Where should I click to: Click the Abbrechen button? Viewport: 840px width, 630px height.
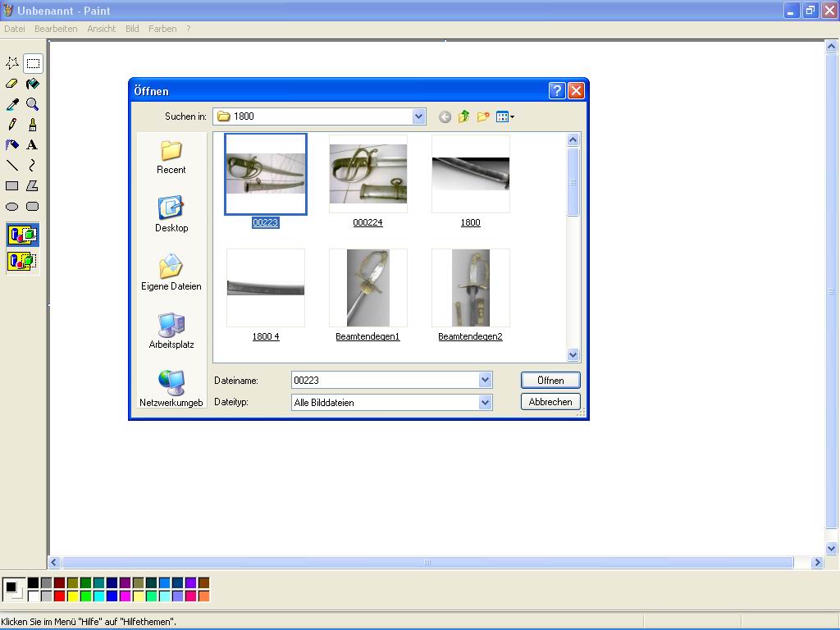tap(550, 402)
